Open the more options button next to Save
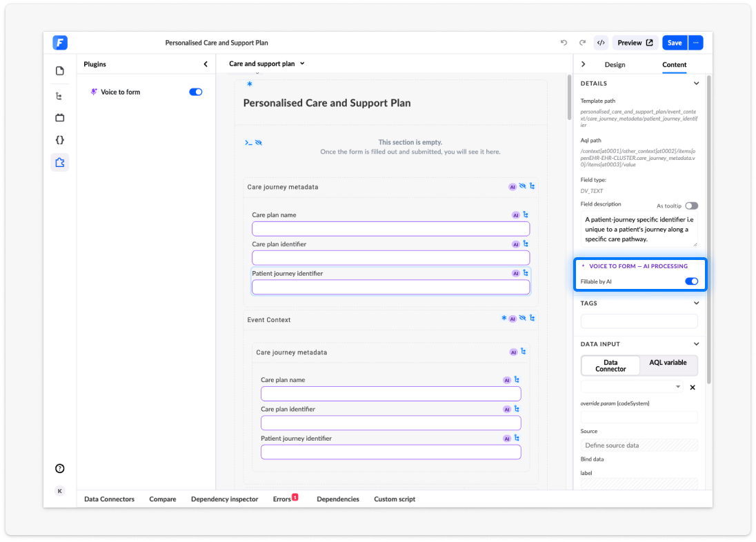The height and width of the screenshot is (542, 756). coord(696,43)
